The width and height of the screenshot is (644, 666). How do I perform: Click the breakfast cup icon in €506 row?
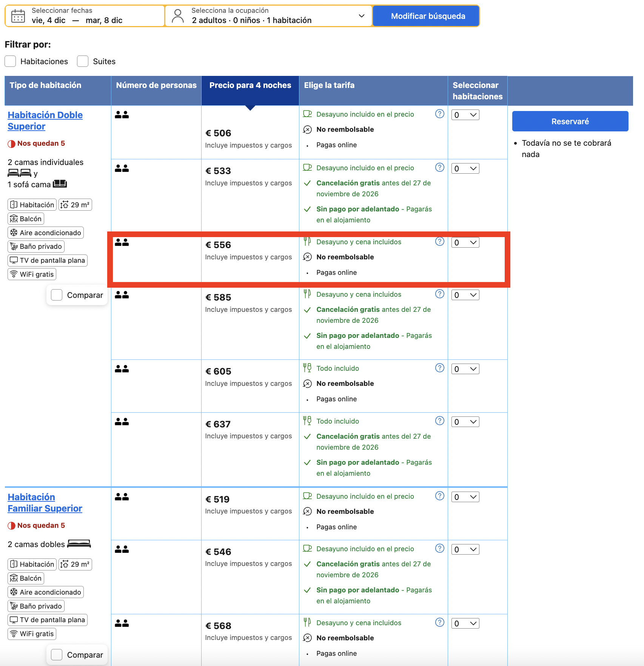point(307,114)
